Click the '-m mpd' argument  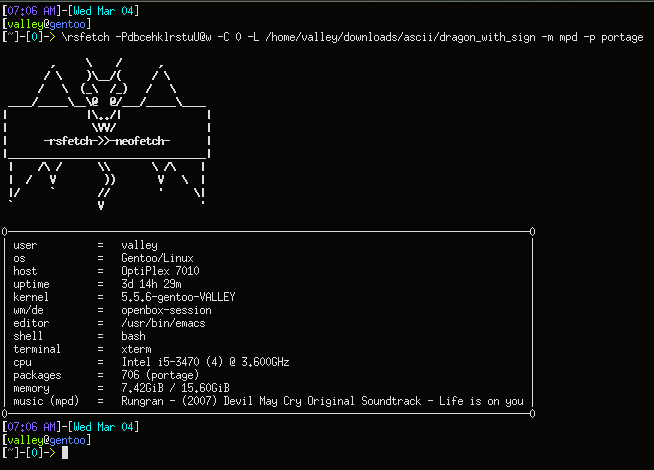pos(559,37)
